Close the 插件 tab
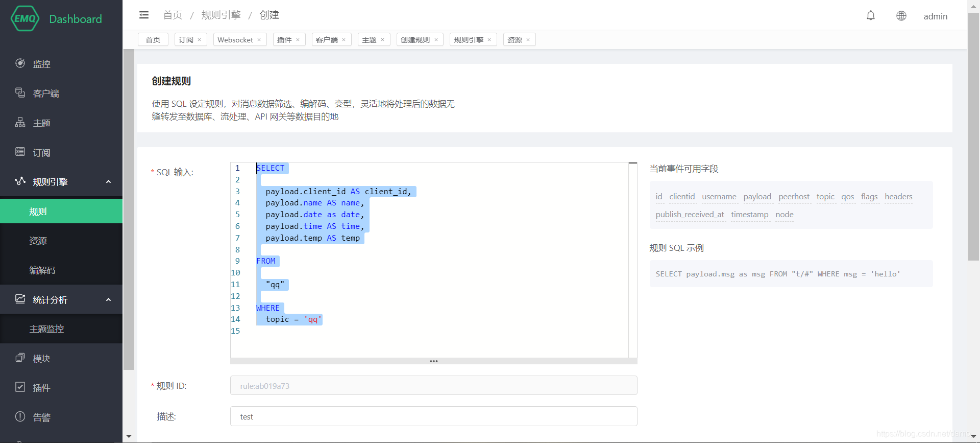 click(298, 40)
